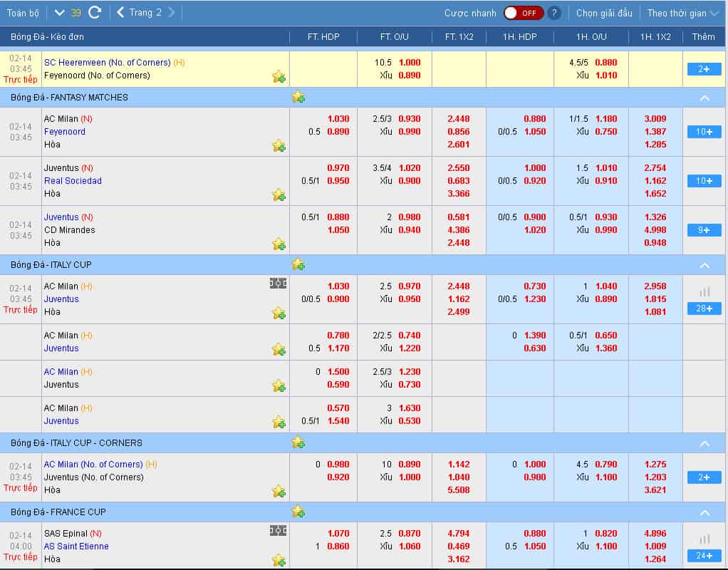The height and width of the screenshot is (570, 728).
Task: Open SC Heerenveen (No. of Corners) team link
Action: coord(108,62)
